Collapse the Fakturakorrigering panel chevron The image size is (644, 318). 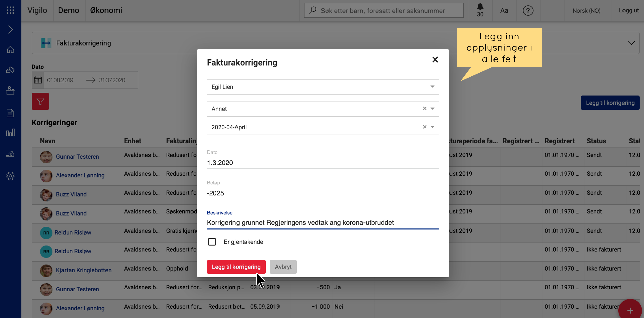(x=631, y=43)
